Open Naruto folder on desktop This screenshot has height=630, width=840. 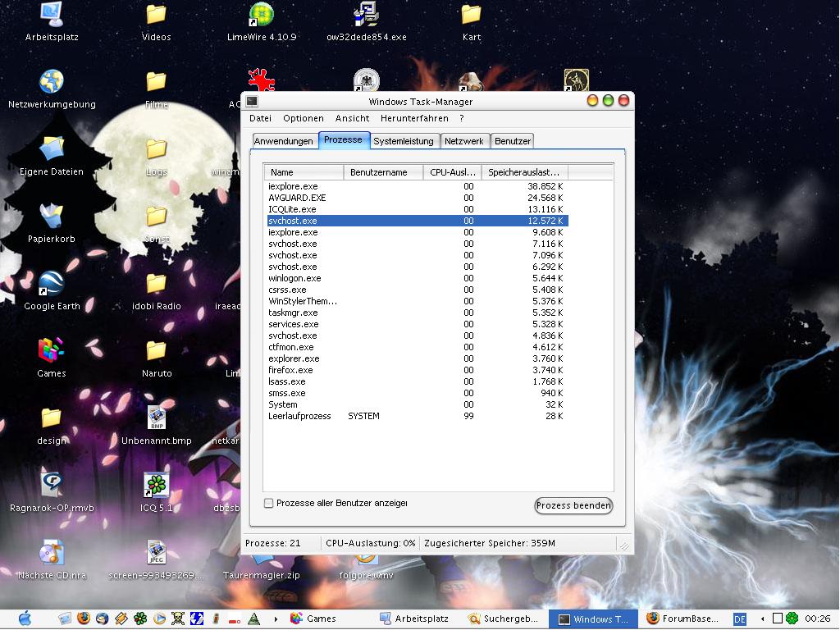tap(157, 359)
